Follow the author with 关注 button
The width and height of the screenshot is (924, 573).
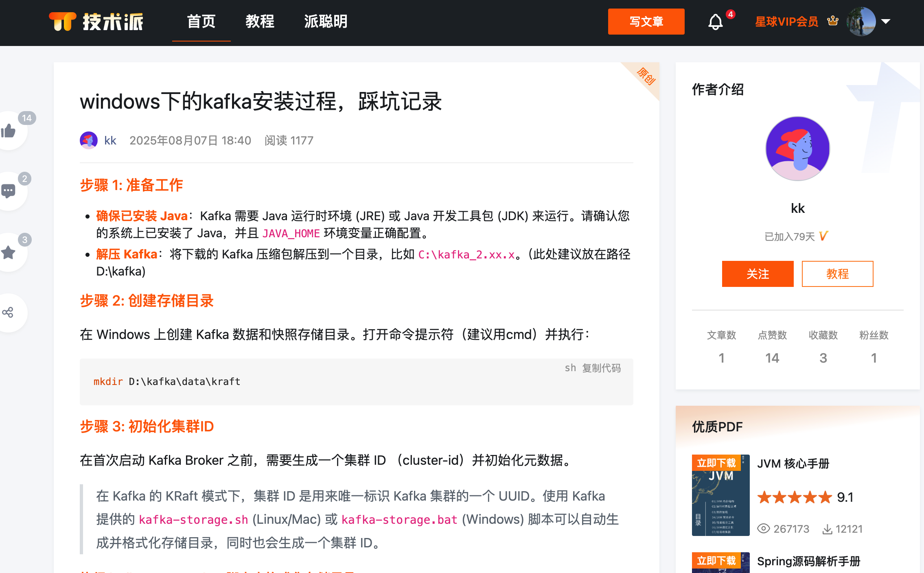click(758, 274)
